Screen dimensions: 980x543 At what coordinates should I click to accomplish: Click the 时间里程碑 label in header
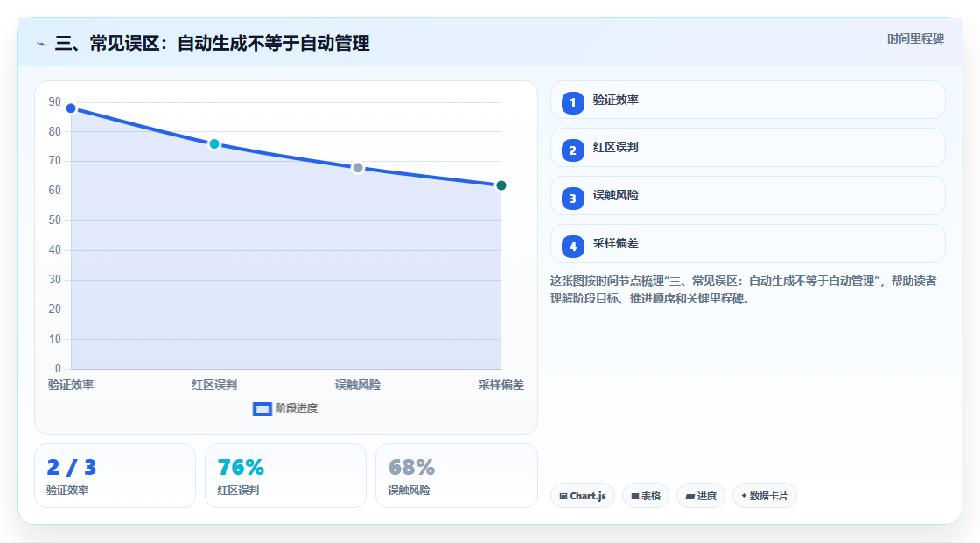[915, 38]
